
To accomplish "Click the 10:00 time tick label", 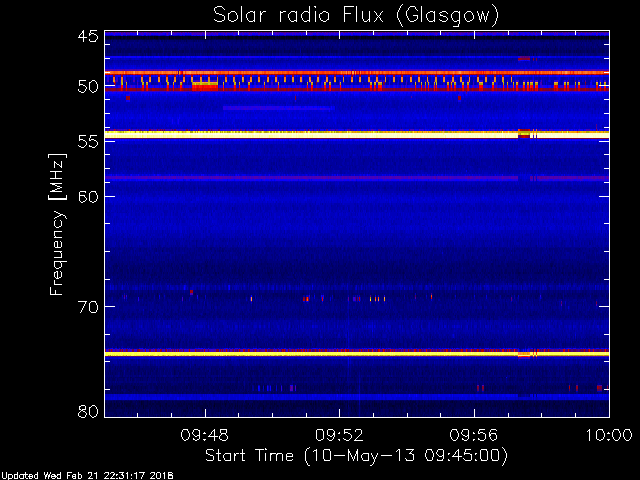I will 609,435.
